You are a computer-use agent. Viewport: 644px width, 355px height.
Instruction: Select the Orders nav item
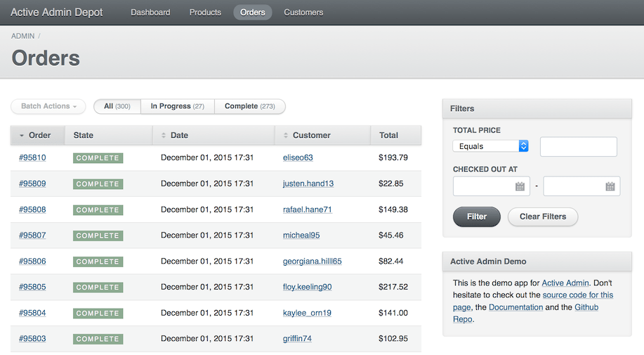tap(253, 13)
